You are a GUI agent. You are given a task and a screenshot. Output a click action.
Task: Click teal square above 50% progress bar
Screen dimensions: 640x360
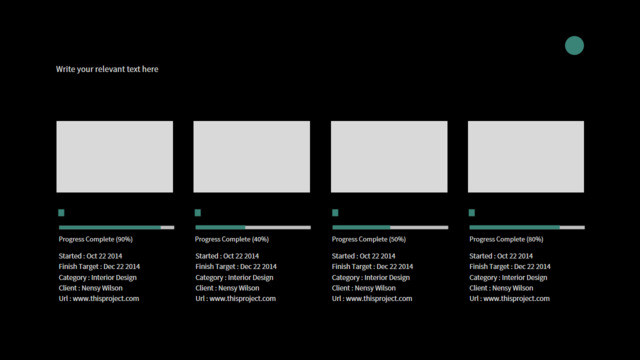click(x=335, y=213)
